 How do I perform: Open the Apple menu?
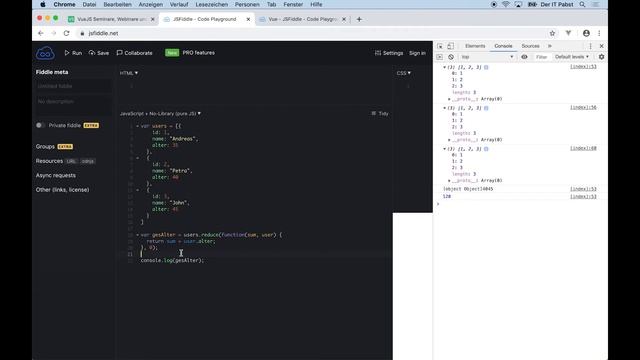click(x=42, y=4)
